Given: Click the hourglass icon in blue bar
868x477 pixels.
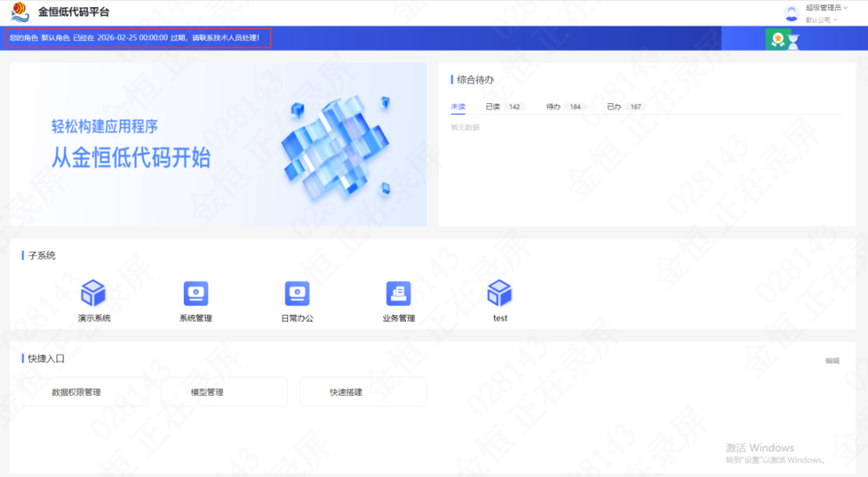Looking at the screenshot, I should click(794, 42).
